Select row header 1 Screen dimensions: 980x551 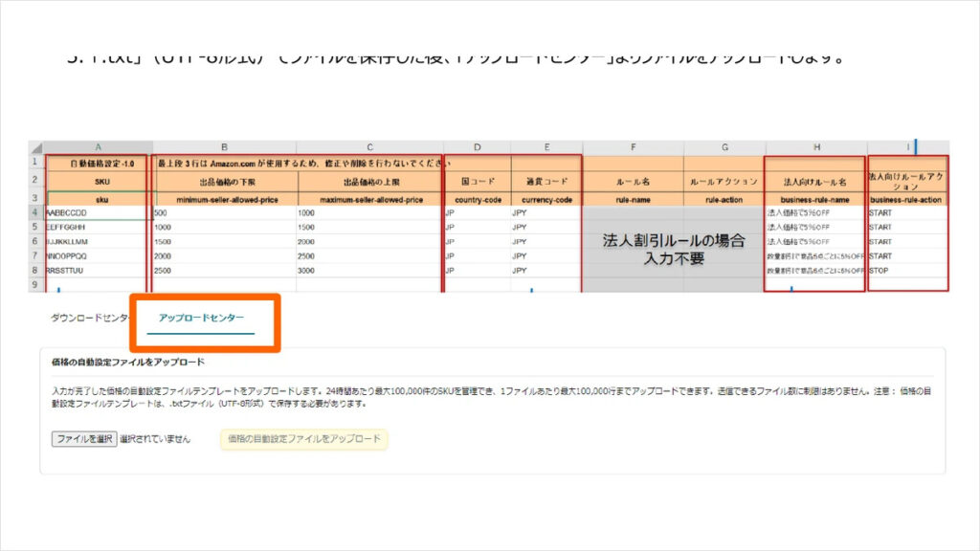click(x=35, y=163)
